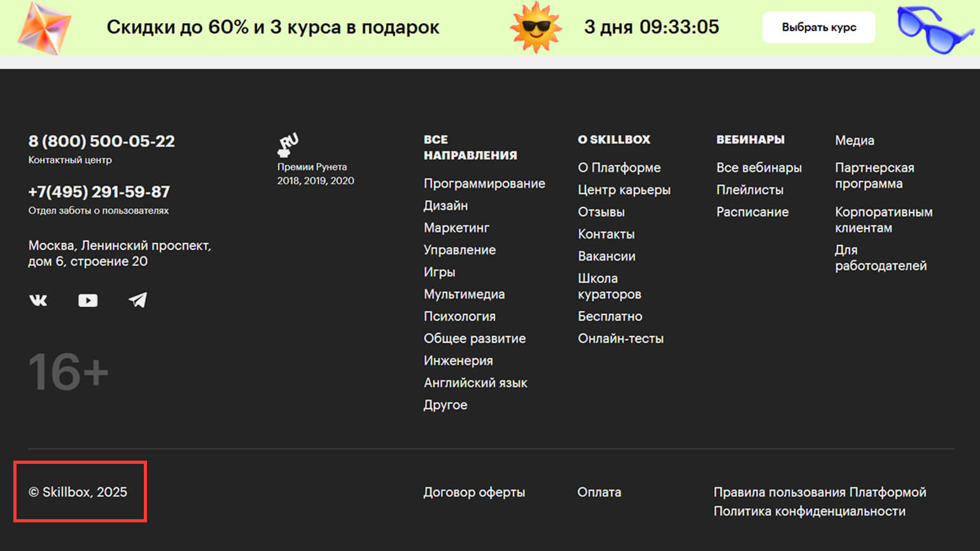Open the 'Отзывы' link
This screenshot has width=980, height=551.
click(x=601, y=212)
